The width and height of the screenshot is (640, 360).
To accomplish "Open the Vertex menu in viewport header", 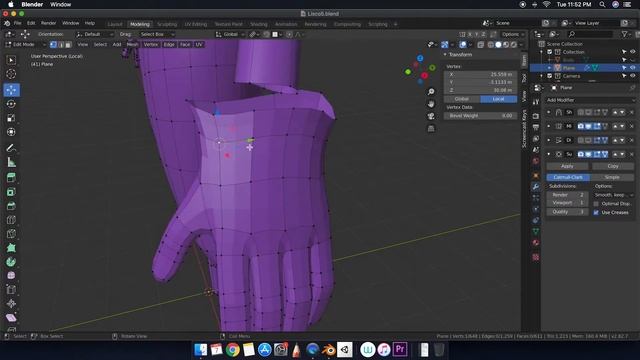I will (151, 44).
